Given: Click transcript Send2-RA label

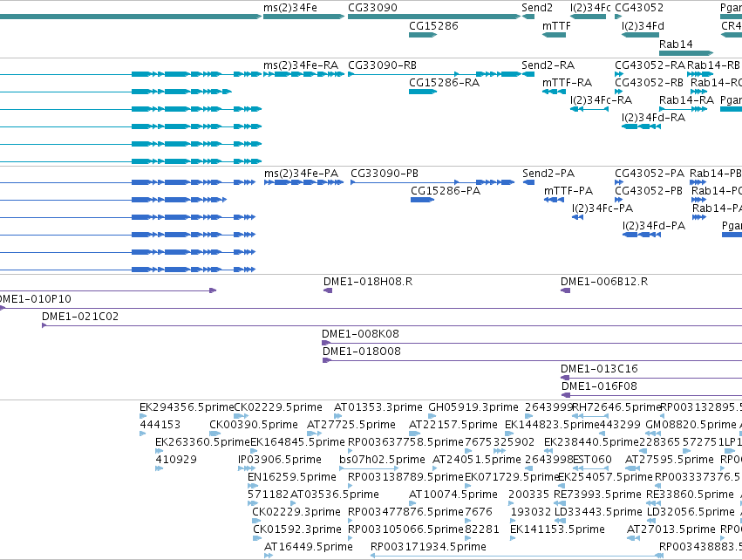Looking at the screenshot, I should (x=548, y=65).
